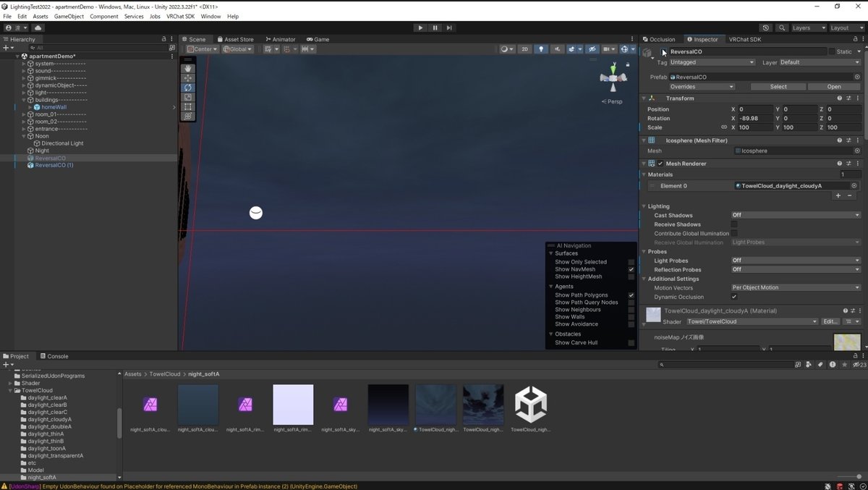The height and width of the screenshot is (490, 868).
Task: Click the Pause button
Action: (435, 28)
